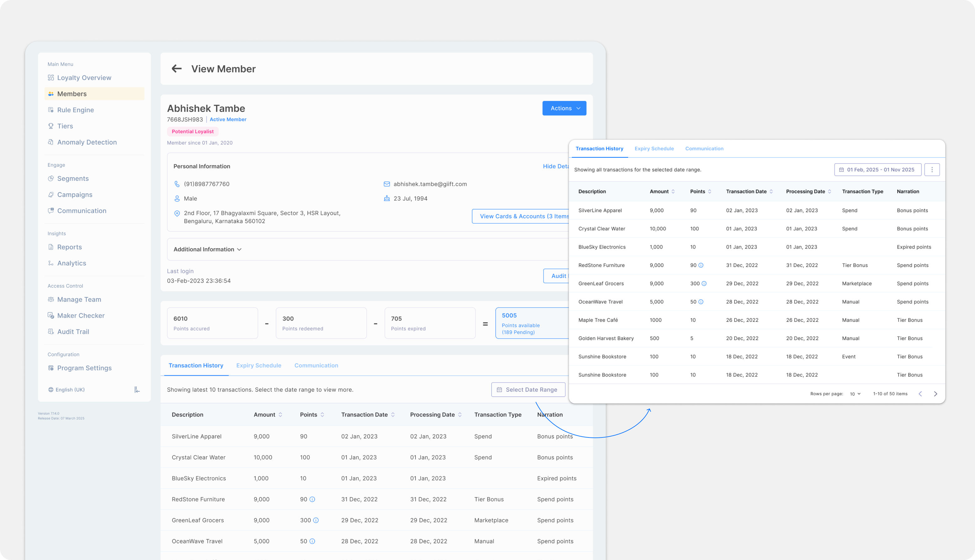Collapse the sidebar using the collapse icon
This screenshot has width=975, height=560.
coord(137,390)
